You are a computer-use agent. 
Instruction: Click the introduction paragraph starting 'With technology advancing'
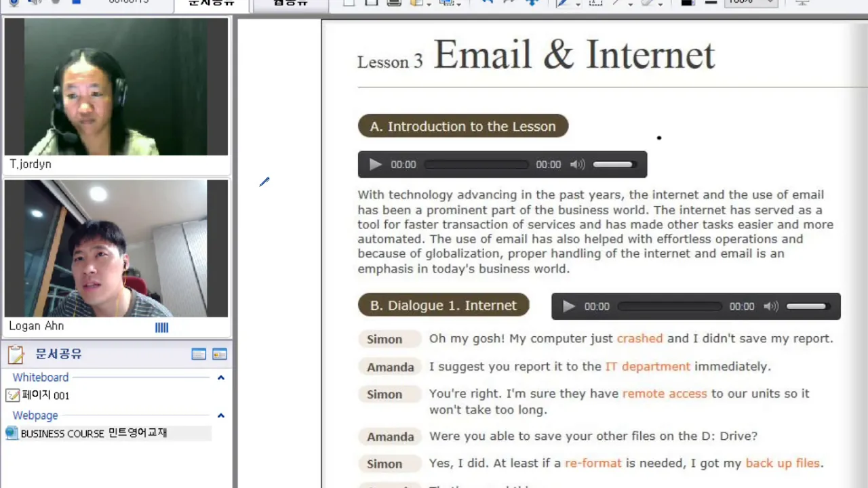[595, 232]
